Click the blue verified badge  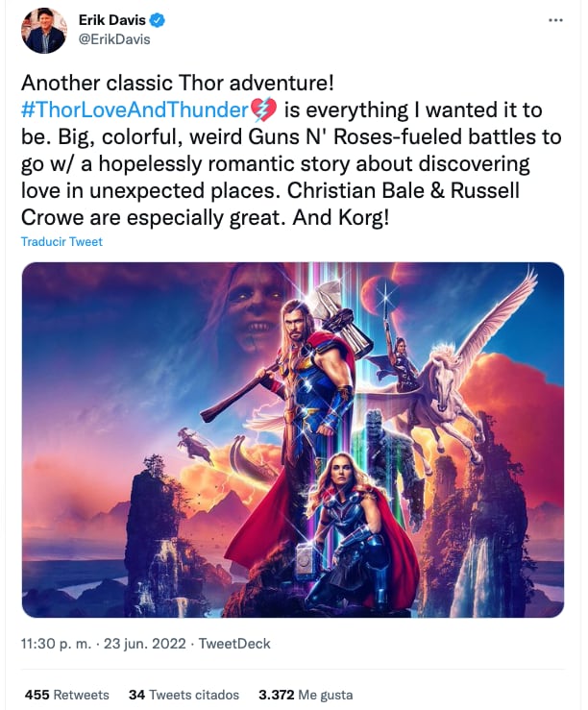click(x=153, y=21)
